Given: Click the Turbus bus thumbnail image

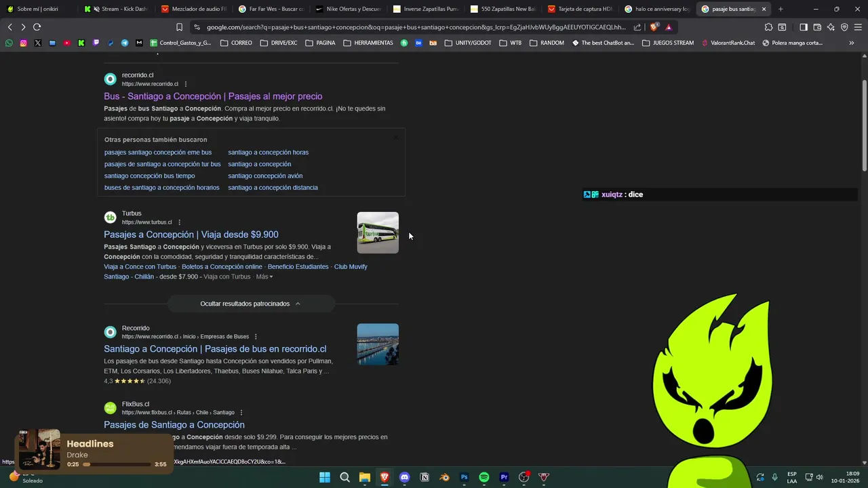Looking at the screenshot, I should click(x=378, y=233).
